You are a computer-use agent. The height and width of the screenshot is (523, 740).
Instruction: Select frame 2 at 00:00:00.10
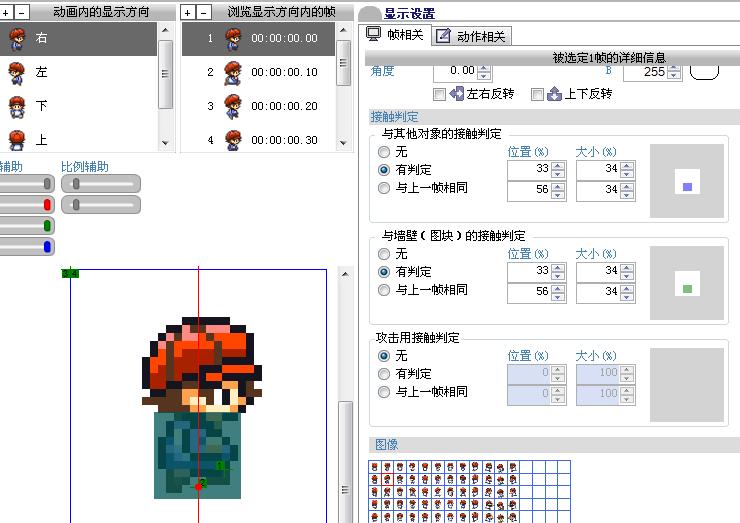(259, 72)
